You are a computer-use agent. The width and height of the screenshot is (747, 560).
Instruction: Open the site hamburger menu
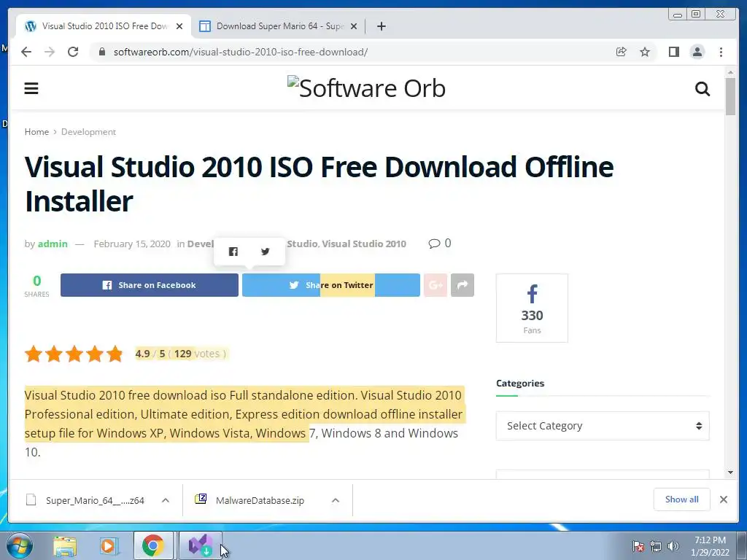31,88
